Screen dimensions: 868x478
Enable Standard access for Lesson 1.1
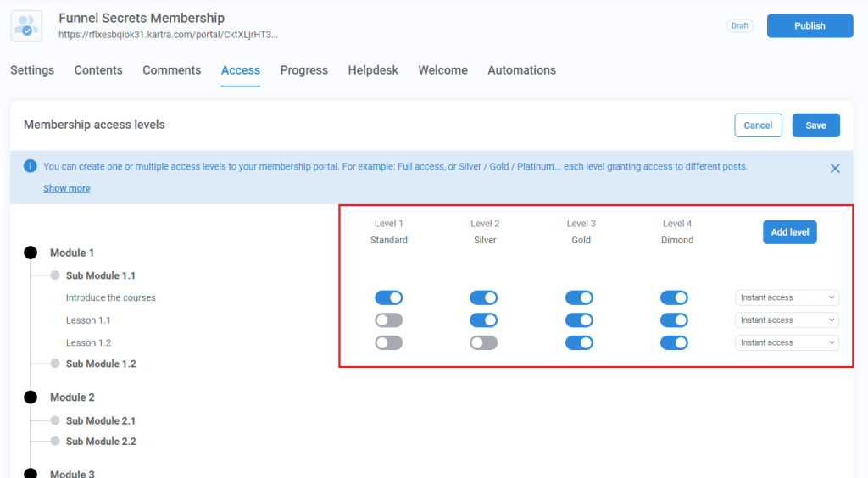tap(389, 320)
